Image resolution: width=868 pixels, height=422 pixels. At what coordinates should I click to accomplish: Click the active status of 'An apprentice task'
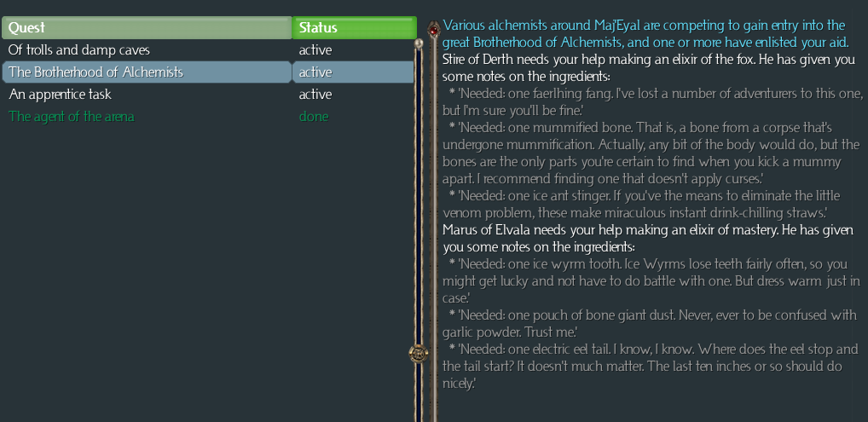coord(315,95)
